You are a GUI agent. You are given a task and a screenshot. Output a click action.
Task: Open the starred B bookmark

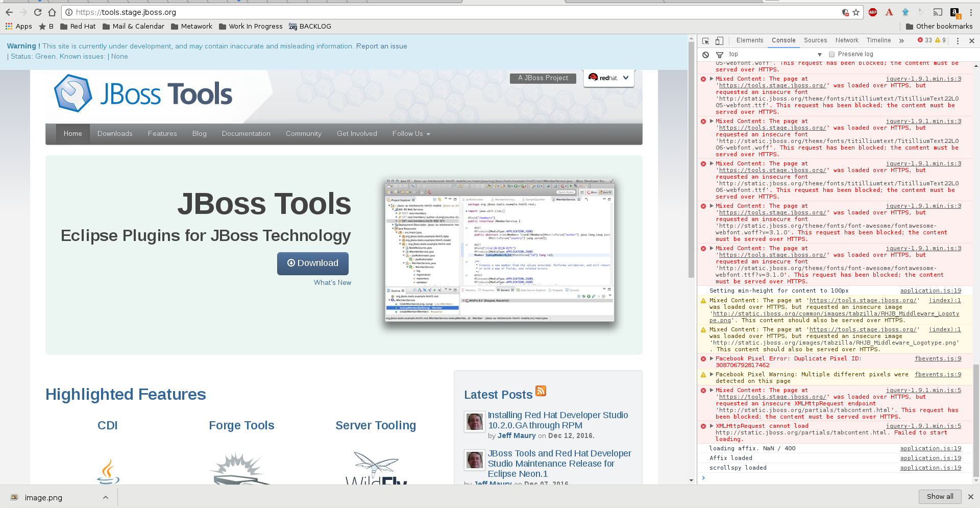46,27
